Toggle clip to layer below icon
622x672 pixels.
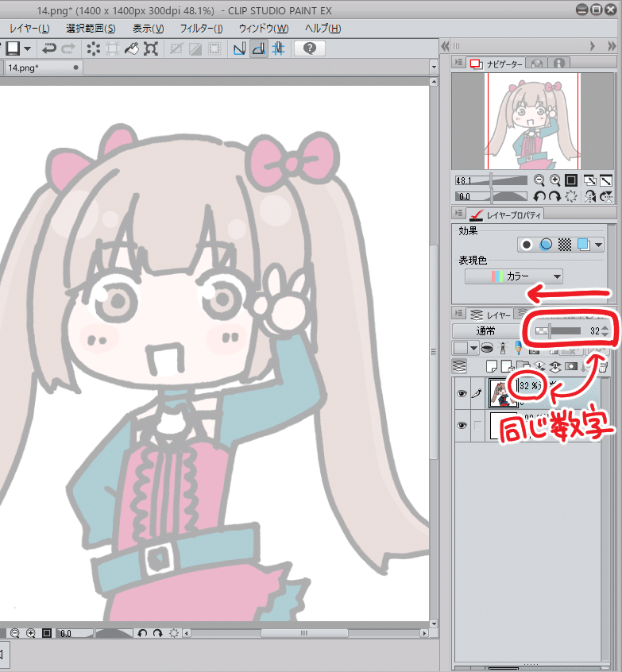point(487,348)
